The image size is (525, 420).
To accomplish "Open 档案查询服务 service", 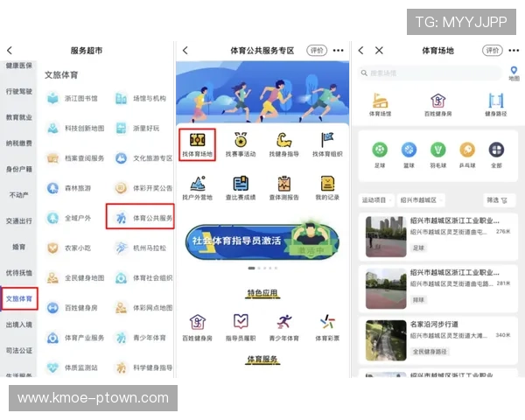I will [75, 158].
